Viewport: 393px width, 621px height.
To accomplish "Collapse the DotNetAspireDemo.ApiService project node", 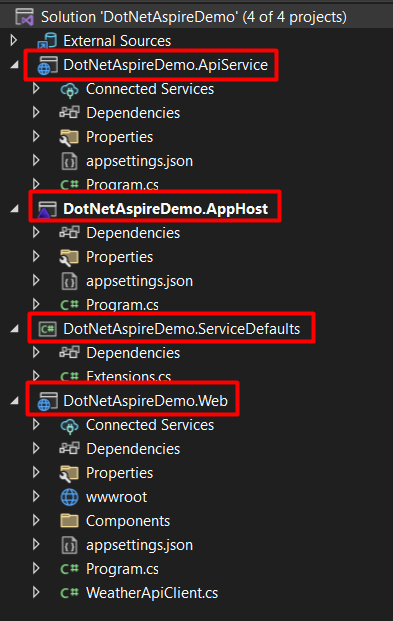I will [x=15, y=65].
